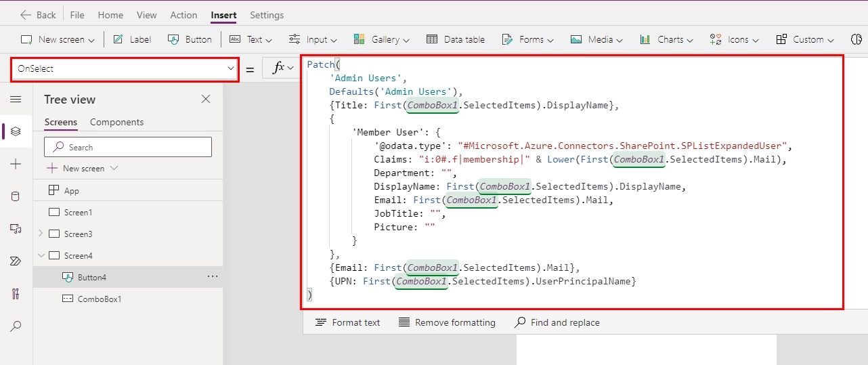
Task: Open the Media icon in left rail
Action: 16,229
